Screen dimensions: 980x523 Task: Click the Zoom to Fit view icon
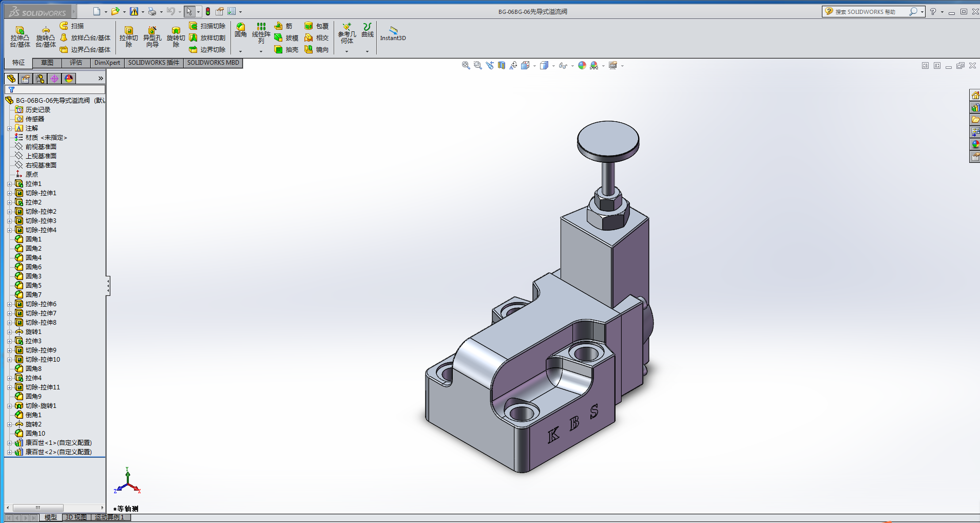point(466,66)
